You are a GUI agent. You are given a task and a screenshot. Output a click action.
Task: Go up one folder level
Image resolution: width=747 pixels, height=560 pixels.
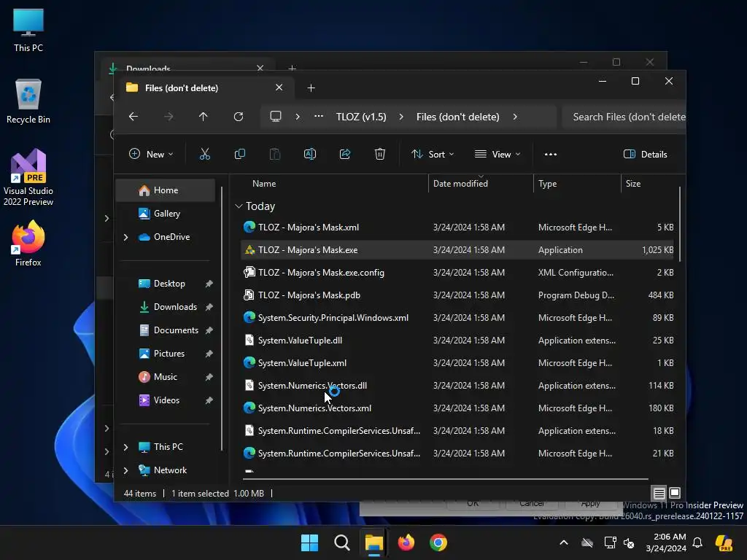204,117
